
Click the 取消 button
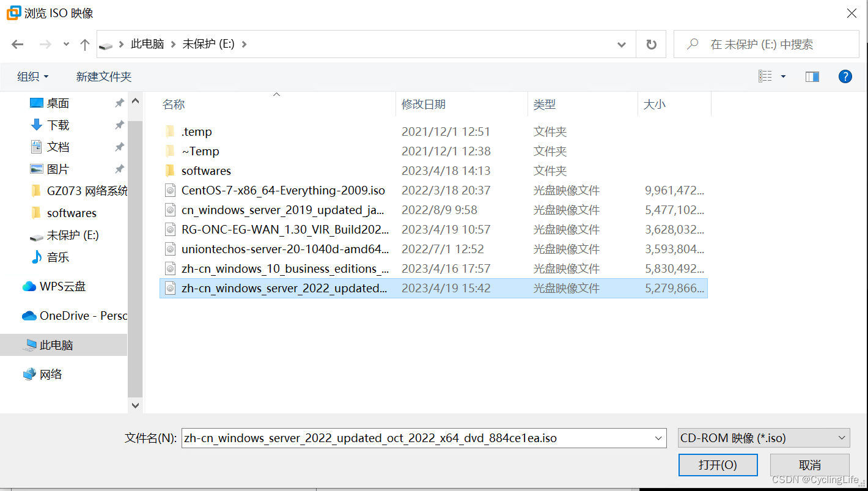809,465
